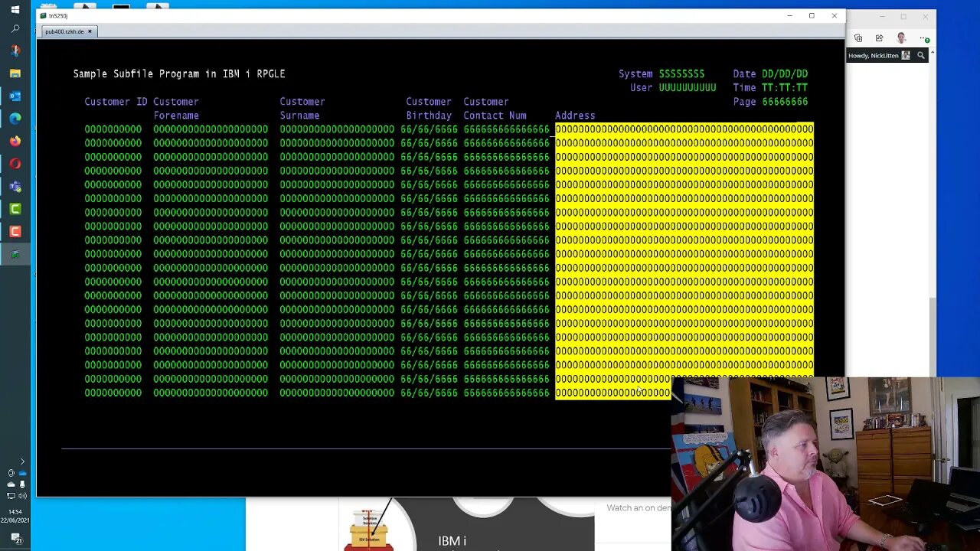
Task: Click the tn5250j window title
Action: (x=58, y=15)
